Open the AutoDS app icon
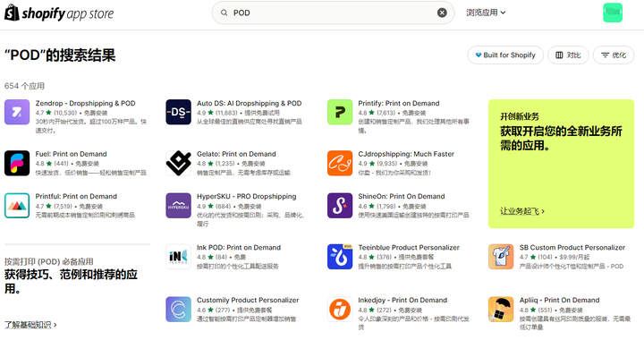This screenshot has width=644, height=340. point(178,112)
